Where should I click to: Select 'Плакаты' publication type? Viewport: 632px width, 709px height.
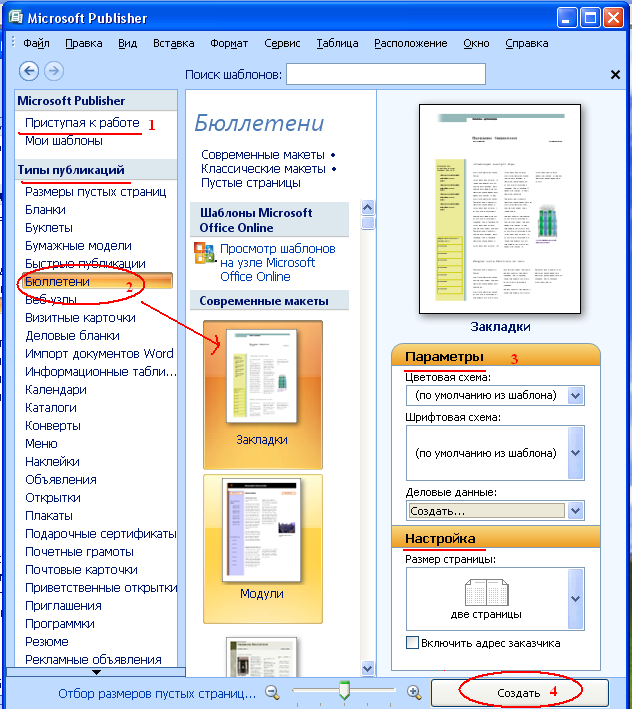point(49,516)
